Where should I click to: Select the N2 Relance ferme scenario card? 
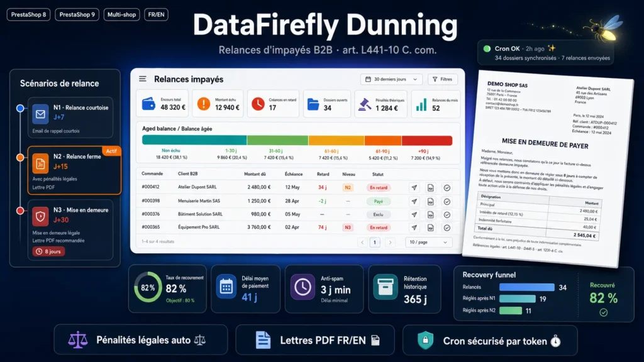point(74,170)
